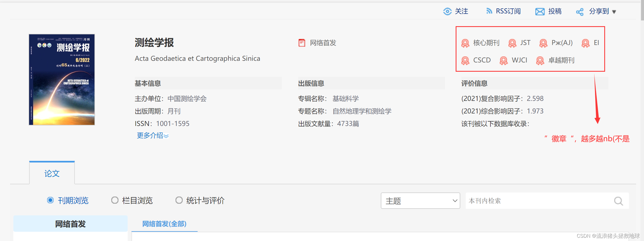Click the 网络首发 red document icon
The image size is (644, 241).
point(302,43)
